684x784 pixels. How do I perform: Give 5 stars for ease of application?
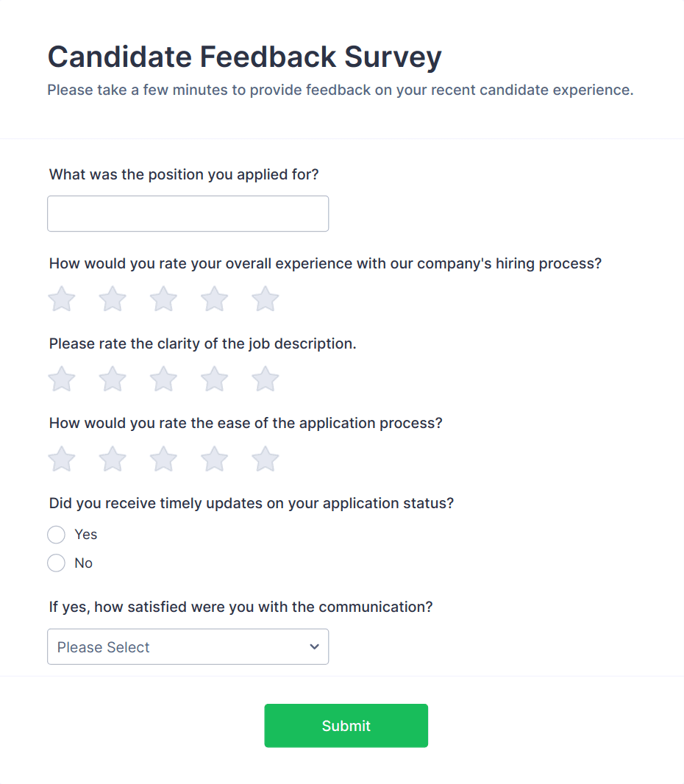265,458
